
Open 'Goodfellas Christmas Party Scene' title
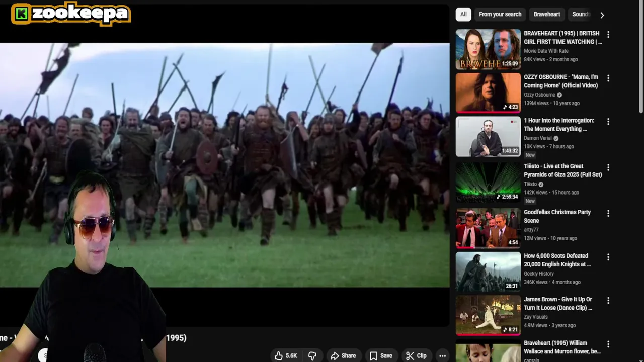click(x=557, y=216)
